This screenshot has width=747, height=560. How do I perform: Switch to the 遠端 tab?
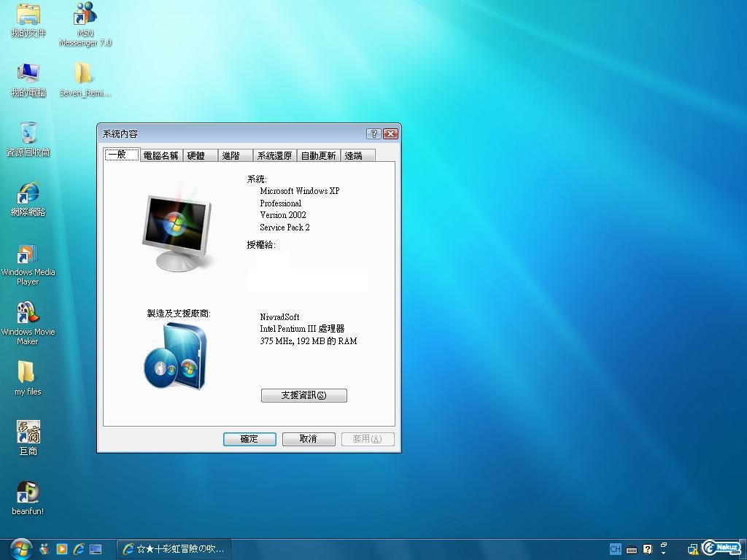point(357,156)
